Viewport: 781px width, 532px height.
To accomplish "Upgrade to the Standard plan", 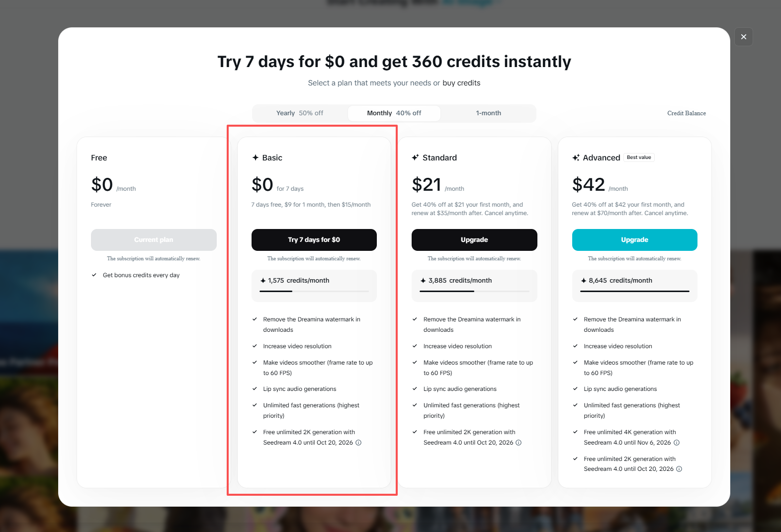I will [x=474, y=240].
